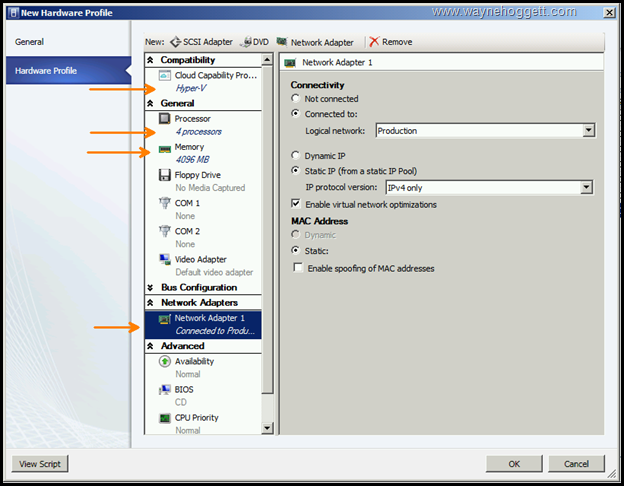This screenshot has height=486, width=624.
Task: Click the Connected to Produ... subtitle
Action: [x=215, y=331]
